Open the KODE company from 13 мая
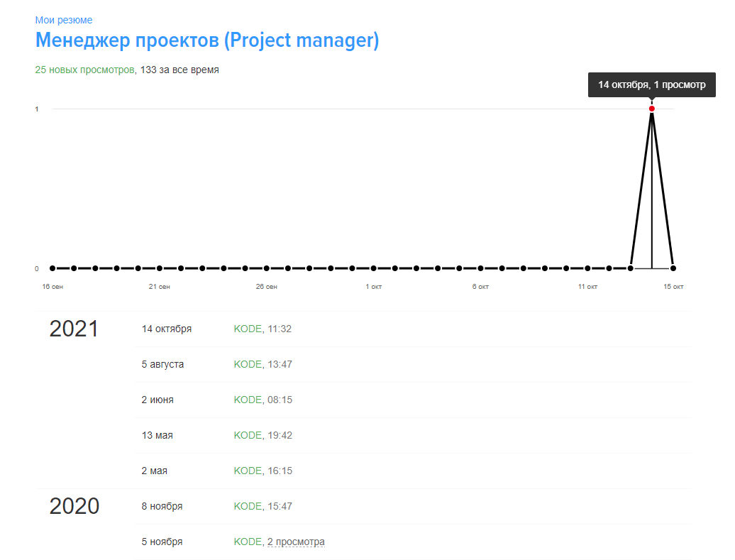The width and height of the screenshot is (735, 560). 248,435
